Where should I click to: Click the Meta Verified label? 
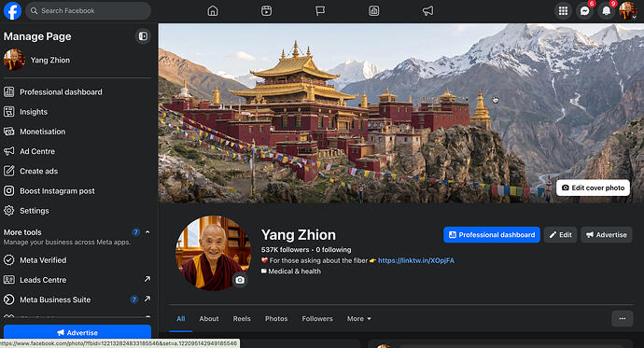[x=43, y=260]
